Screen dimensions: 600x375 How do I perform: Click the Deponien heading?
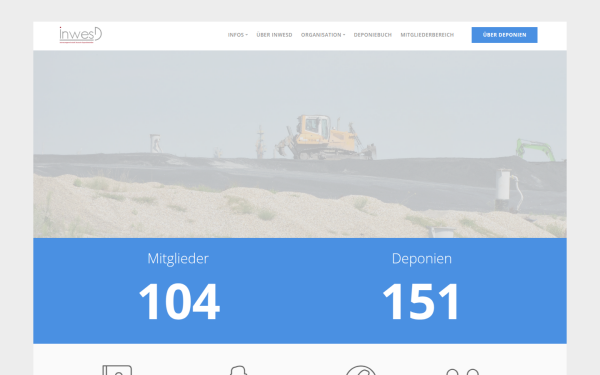pyautogui.click(x=422, y=259)
